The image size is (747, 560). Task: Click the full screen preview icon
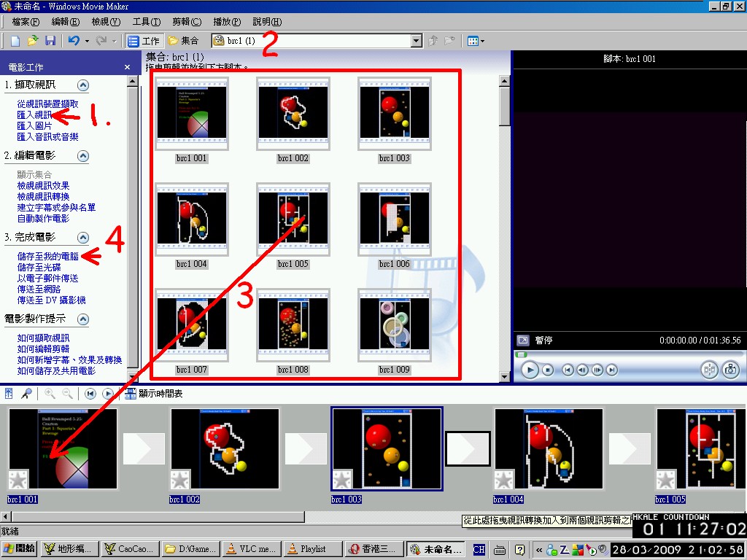(523, 341)
